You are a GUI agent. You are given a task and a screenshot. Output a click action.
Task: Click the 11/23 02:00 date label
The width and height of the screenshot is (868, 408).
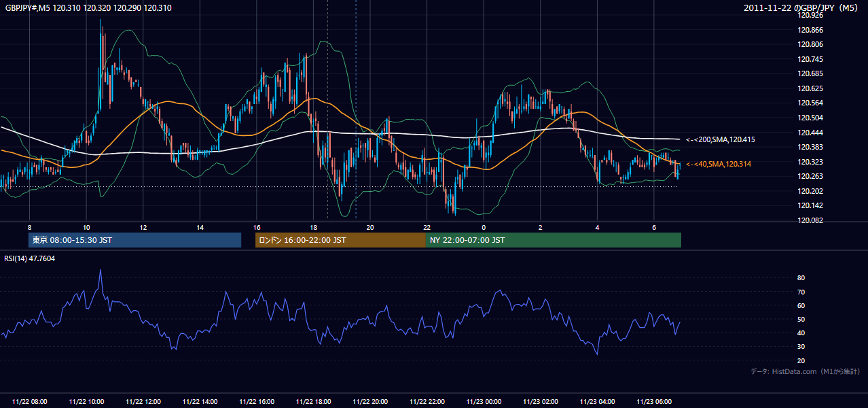(540, 402)
